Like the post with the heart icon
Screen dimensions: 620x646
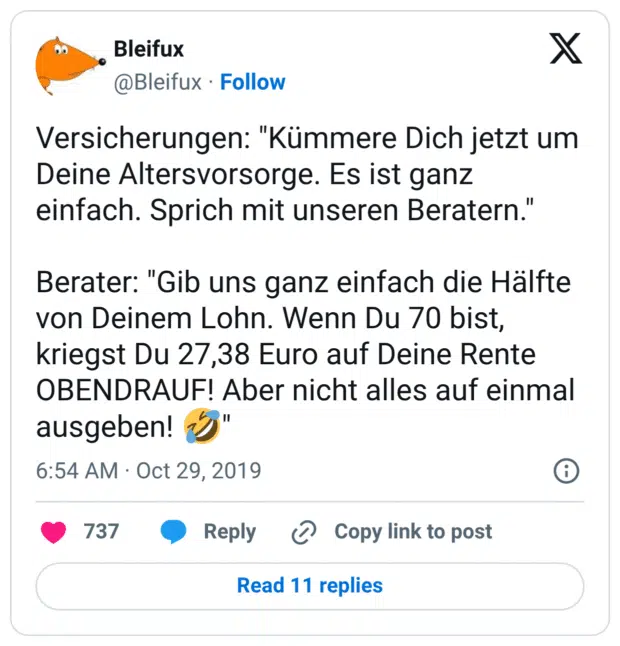53,532
